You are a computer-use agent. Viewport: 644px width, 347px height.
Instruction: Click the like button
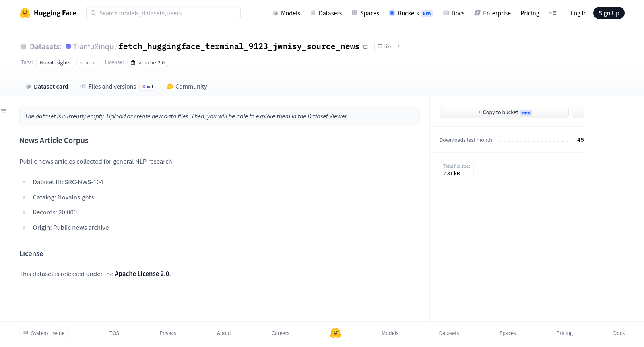(x=385, y=46)
